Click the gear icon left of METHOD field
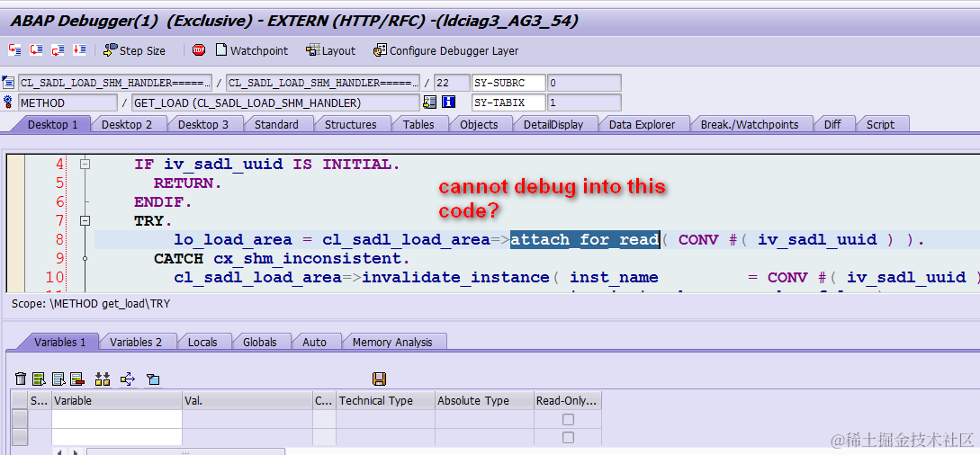980x455 pixels. click(x=8, y=102)
